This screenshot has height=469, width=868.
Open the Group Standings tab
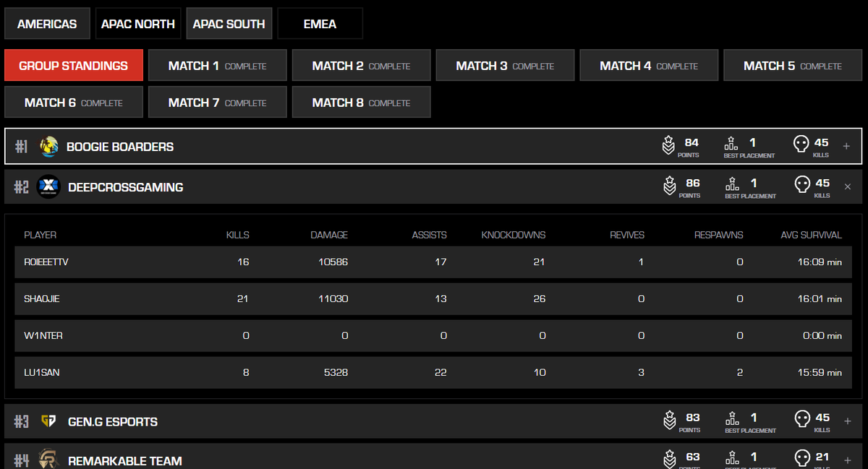pos(73,65)
